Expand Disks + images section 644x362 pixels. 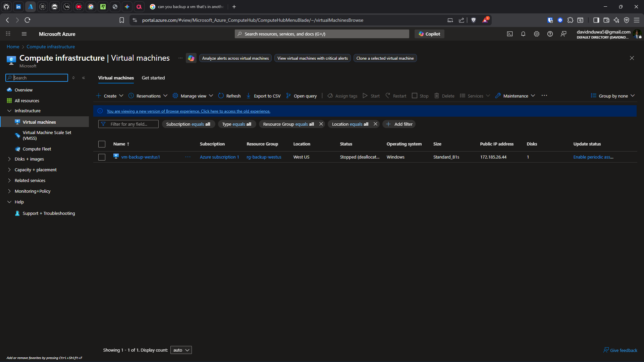point(9,159)
